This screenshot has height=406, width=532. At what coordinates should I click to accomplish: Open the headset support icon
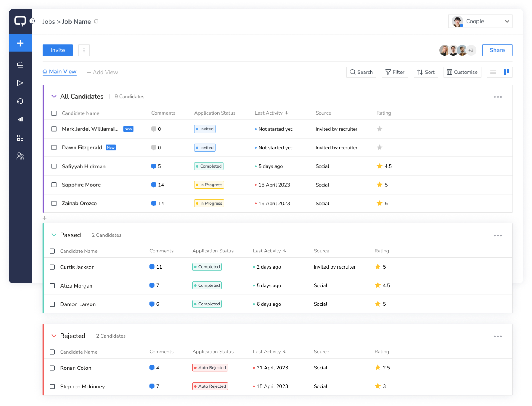pyautogui.click(x=20, y=102)
